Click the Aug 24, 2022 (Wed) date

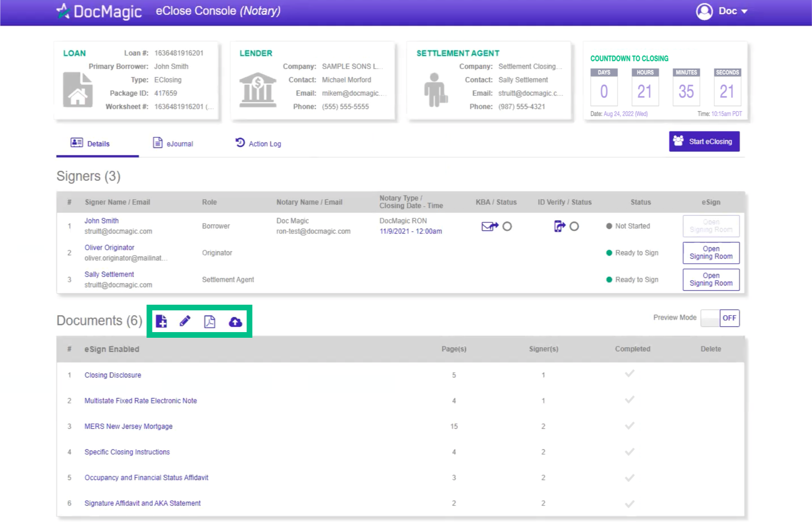pyautogui.click(x=626, y=114)
